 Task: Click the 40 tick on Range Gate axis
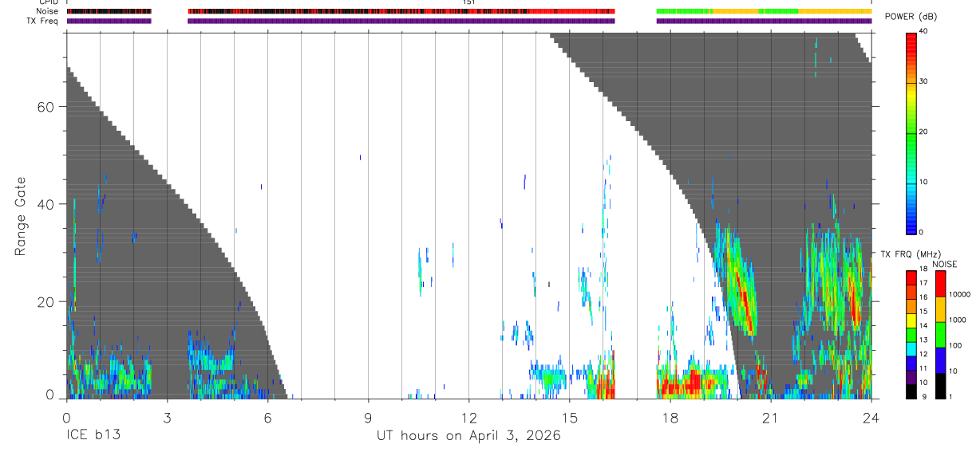(x=47, y=204)
